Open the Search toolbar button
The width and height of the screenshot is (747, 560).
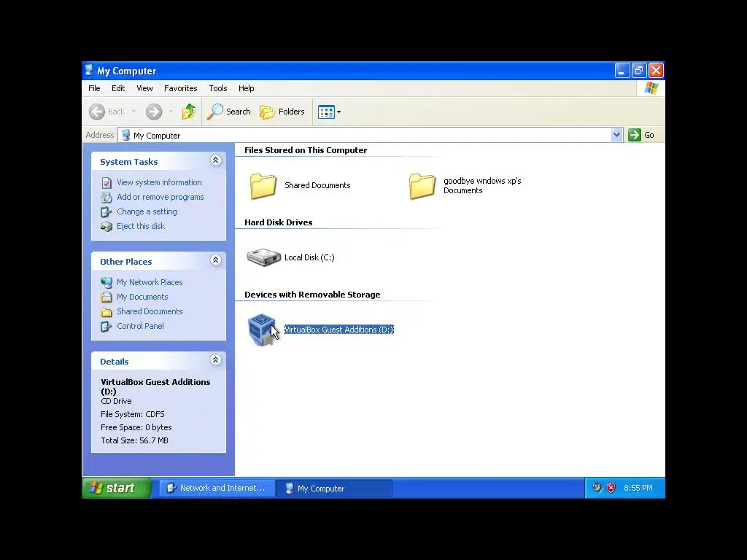[228, 112]
